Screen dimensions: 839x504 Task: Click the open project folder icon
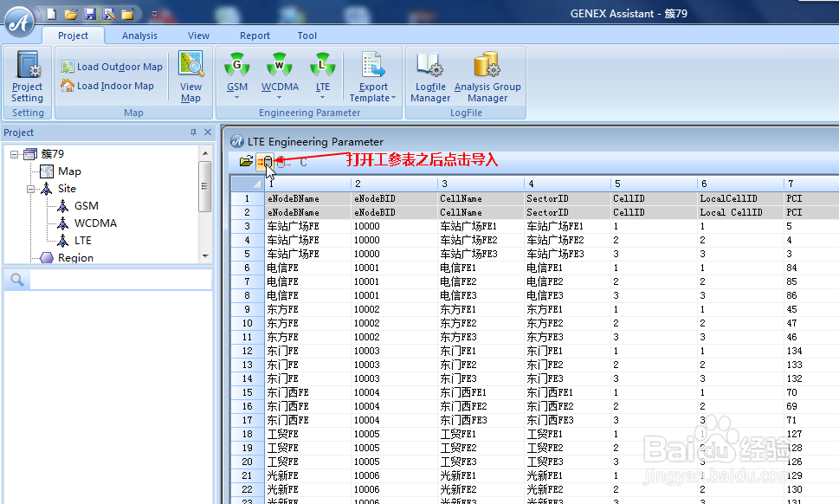coord(71,14)
